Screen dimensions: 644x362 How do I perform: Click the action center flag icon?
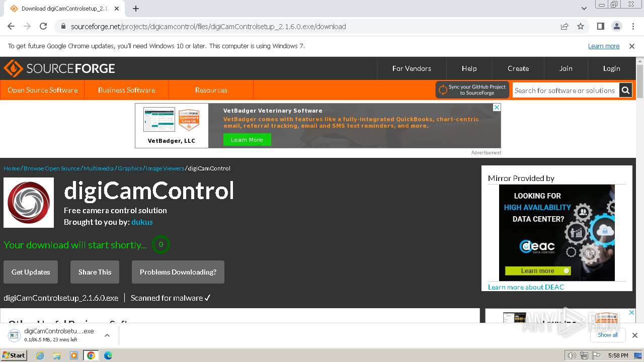pos(595,355)
